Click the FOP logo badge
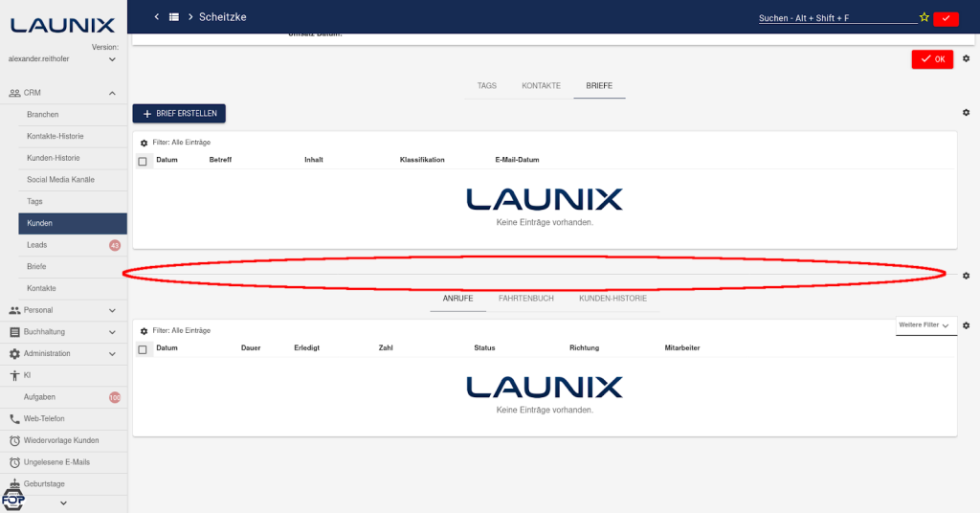 tap(12, 500)
